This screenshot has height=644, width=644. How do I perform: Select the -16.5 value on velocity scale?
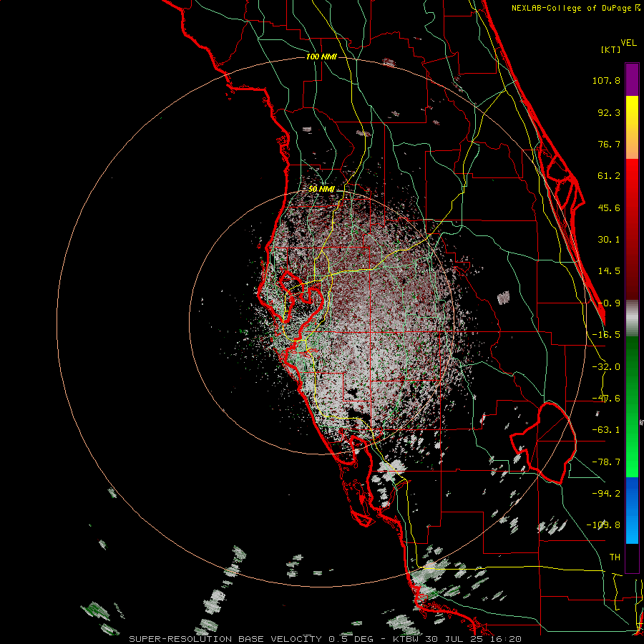click(606, 335)
